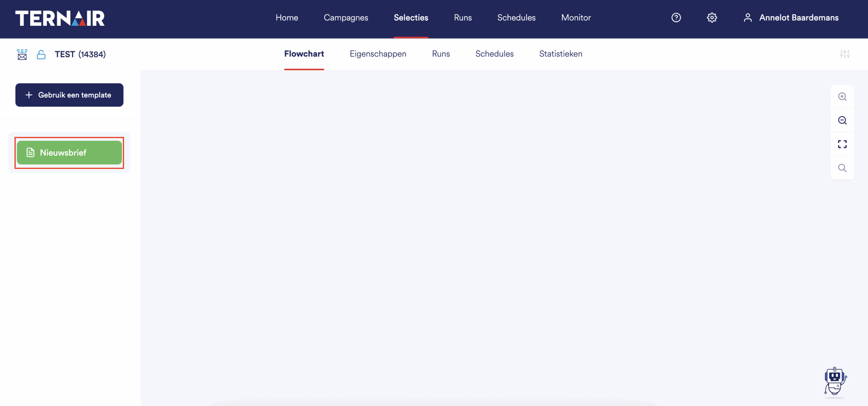This screenshot has width=868, height=406.
Task: Click the selection flowchart mail icon
Action: tap(22, 54)
